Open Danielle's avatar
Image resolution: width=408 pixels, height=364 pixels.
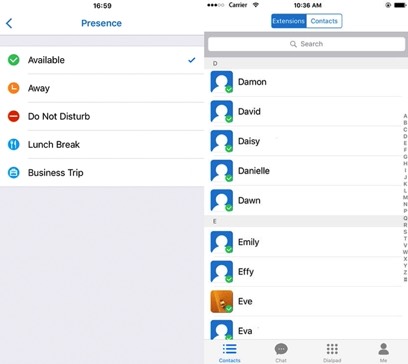pyautogui.click(x=222, y=171)
